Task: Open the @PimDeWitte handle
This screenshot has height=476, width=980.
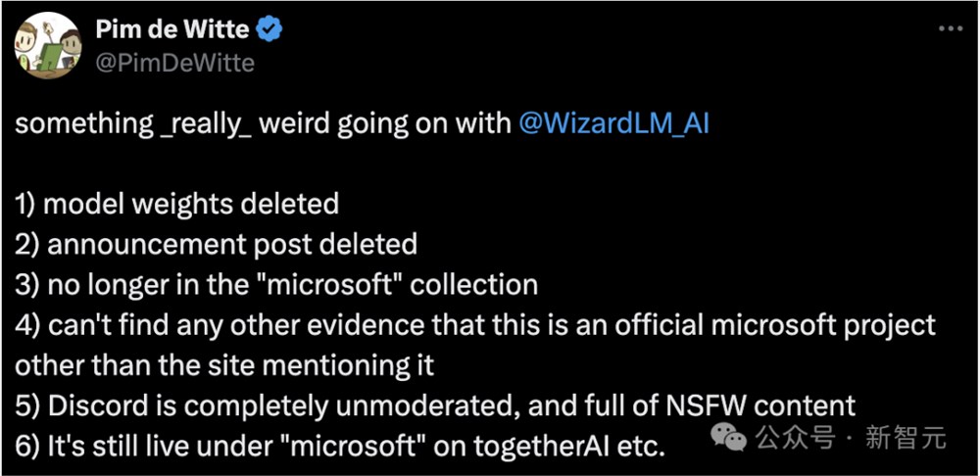Action: point(174,64)
